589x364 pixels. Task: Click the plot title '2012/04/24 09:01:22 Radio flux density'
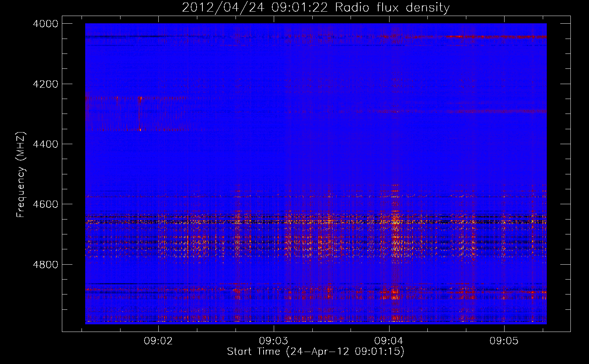(x=316, y=8)
